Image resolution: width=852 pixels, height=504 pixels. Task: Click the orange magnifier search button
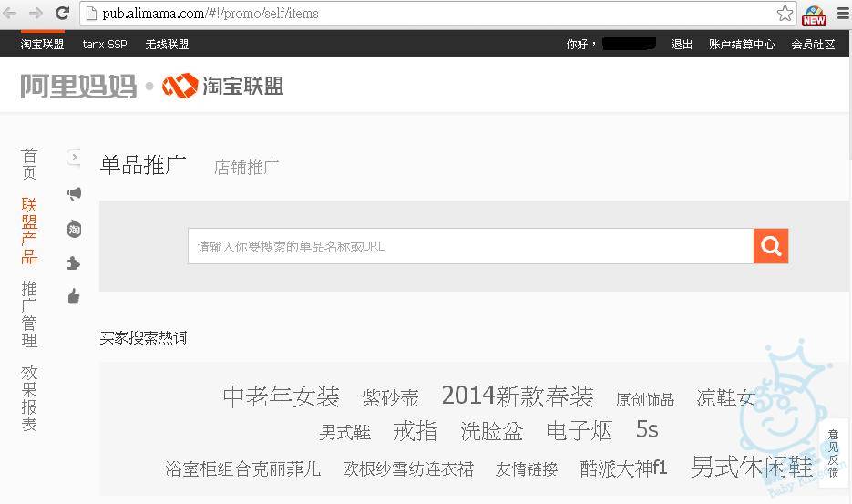coord(771,246)
